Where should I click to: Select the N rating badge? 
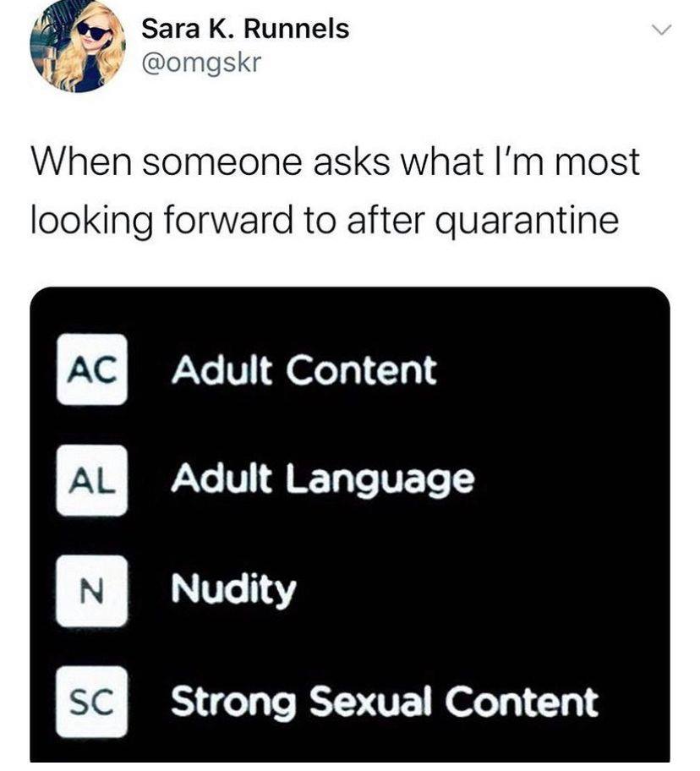coord(92,591)
